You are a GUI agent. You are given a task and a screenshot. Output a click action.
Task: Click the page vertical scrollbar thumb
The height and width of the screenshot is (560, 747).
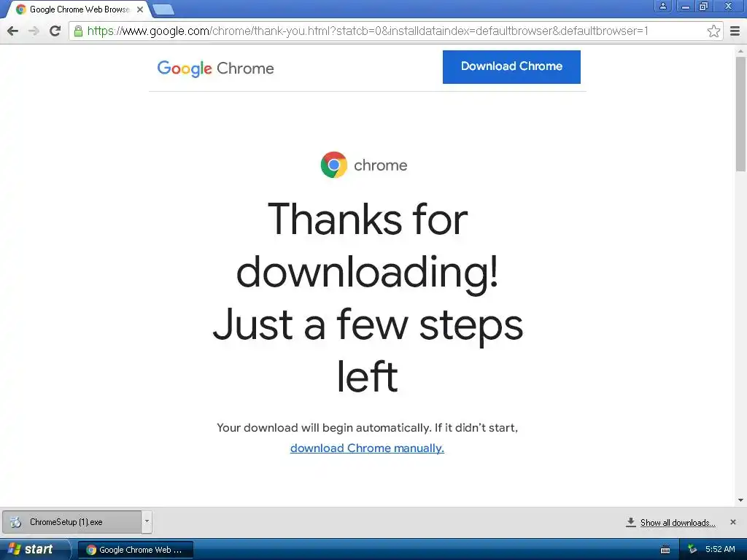tap(741, 114)
